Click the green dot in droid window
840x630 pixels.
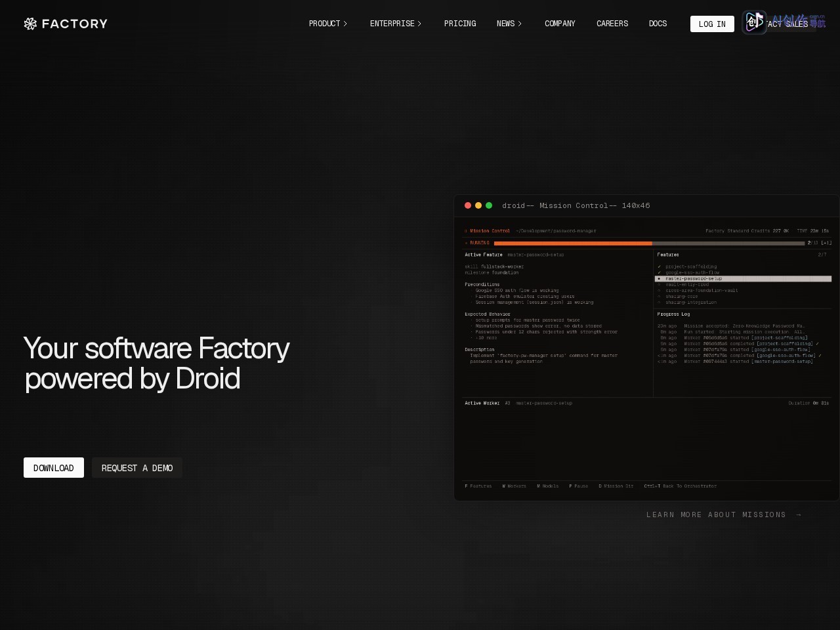489,205
